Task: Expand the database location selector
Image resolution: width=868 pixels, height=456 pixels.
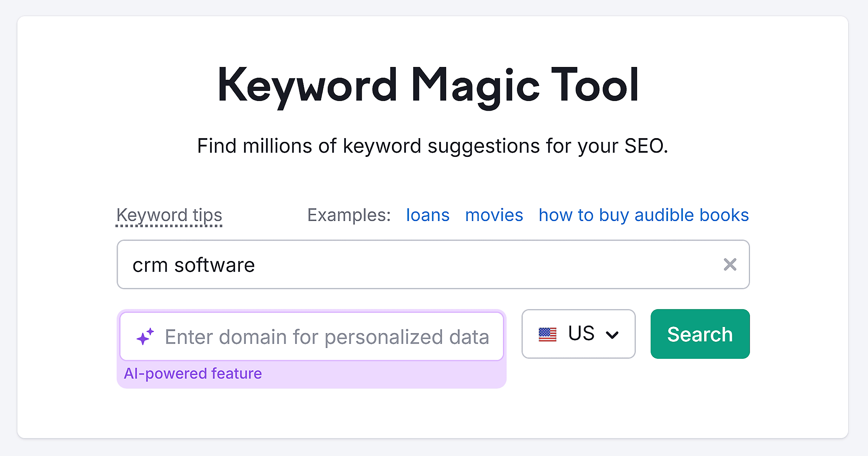Action: (578, 333)
